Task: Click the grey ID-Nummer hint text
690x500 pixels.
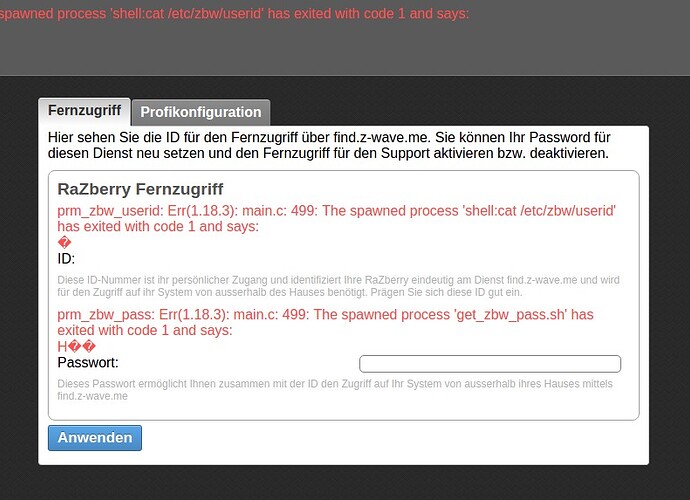Action: [x=338, y=285]
